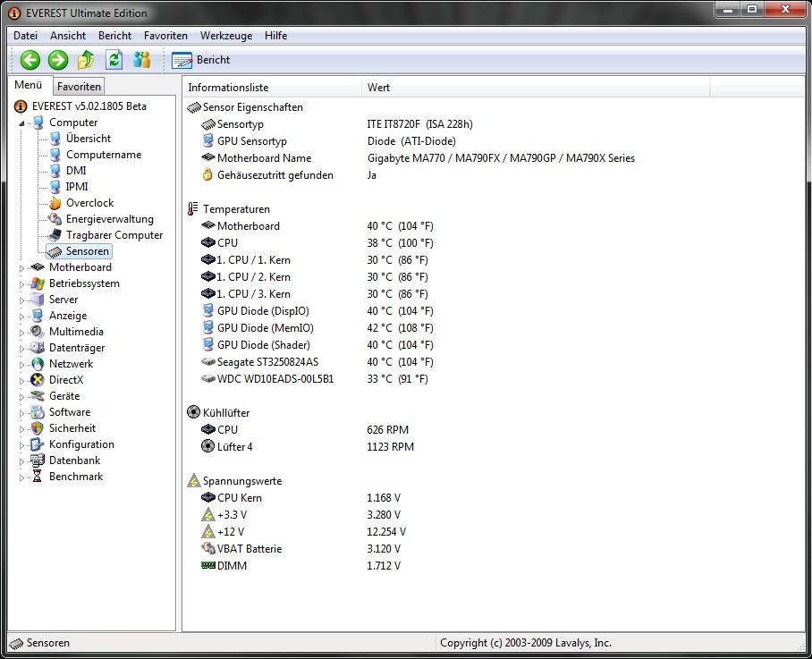812x659 pixels.
Task: Open the Bericht menu in the menu bar
Action: point(115,36)
